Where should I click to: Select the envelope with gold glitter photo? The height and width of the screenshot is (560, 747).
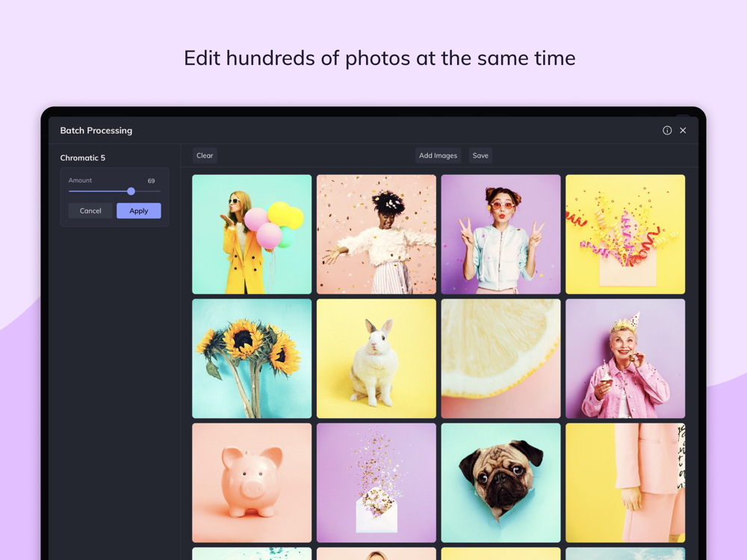click(x=376, y=483)
